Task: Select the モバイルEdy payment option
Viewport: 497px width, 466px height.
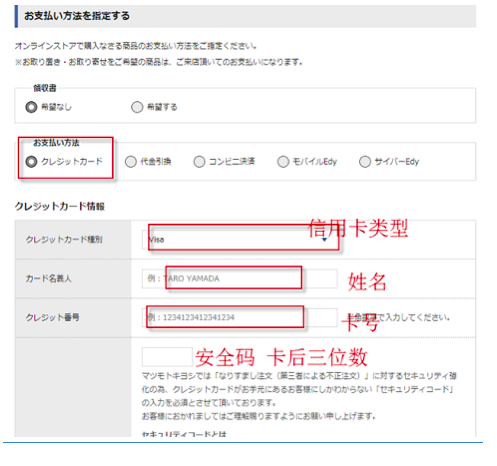Action: tap(283, 162)
